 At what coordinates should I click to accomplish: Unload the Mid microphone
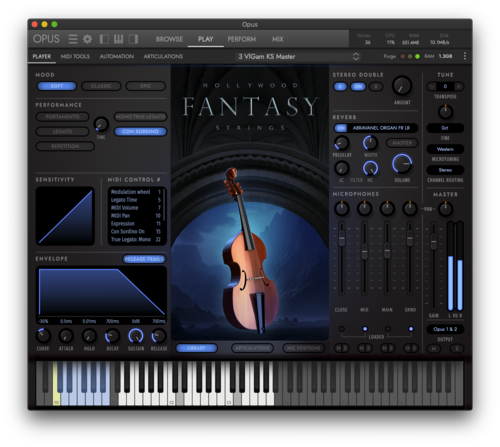point(365,329)
